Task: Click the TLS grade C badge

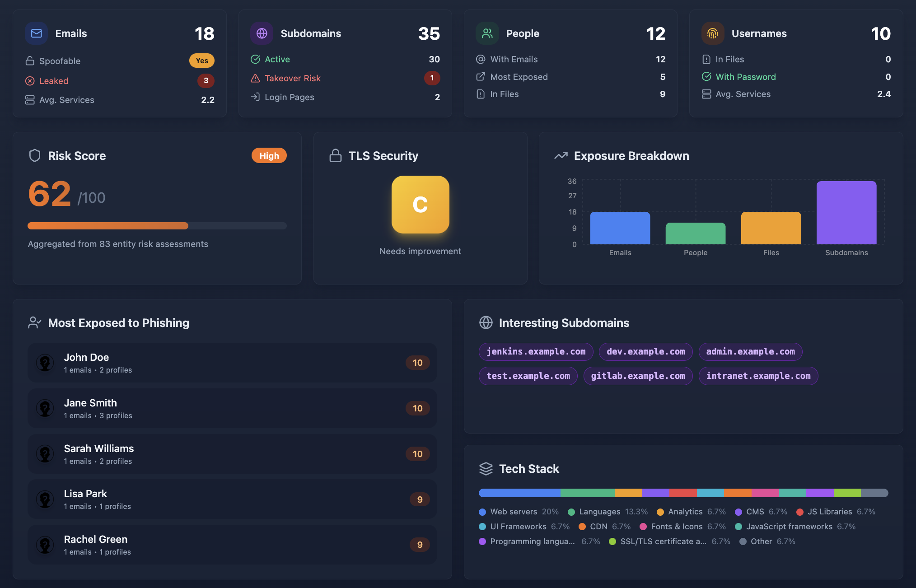Action: pyautogui.click(x=420, y=205)
